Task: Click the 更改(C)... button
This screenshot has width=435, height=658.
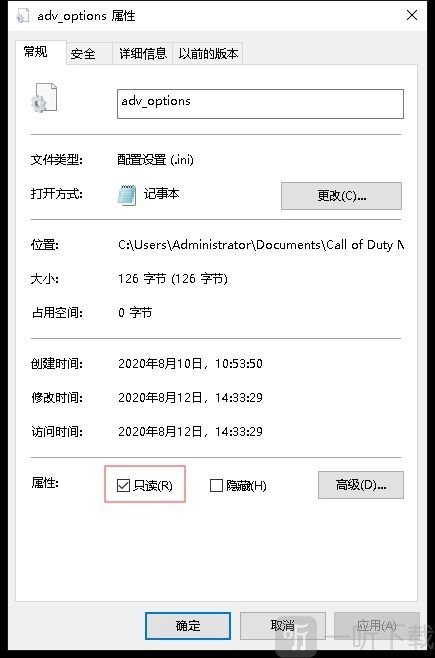Action: (341, 196)
